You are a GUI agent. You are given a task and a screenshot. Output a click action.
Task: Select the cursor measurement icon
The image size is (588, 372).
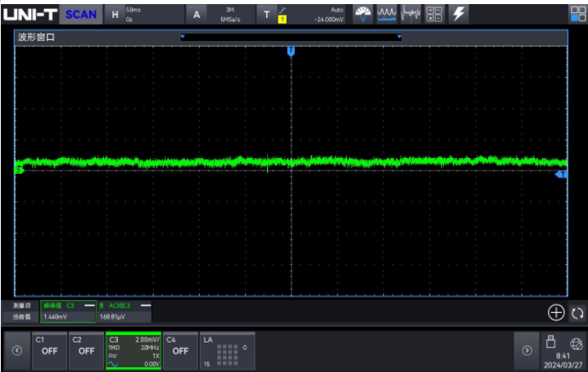click(411, 14)
